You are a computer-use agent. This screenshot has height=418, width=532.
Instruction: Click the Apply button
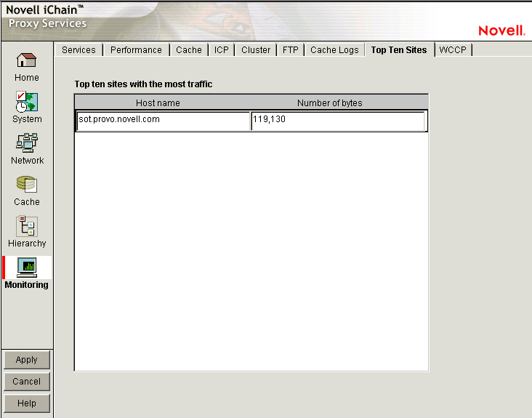pyautogui.click(x=27, y=360)
